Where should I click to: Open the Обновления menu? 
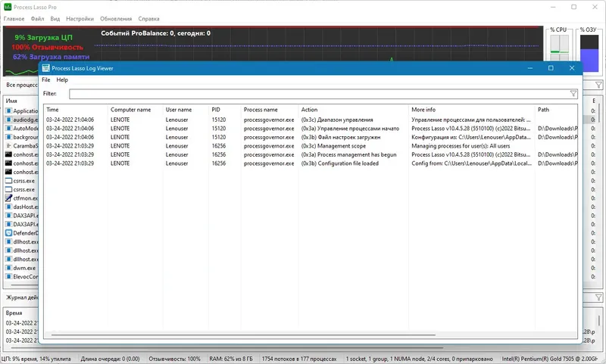point(116,18)
